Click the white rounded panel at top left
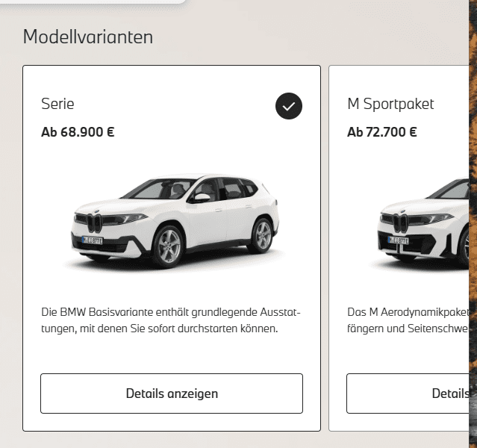This screenshot has height=448, width=477. point(90,1)
